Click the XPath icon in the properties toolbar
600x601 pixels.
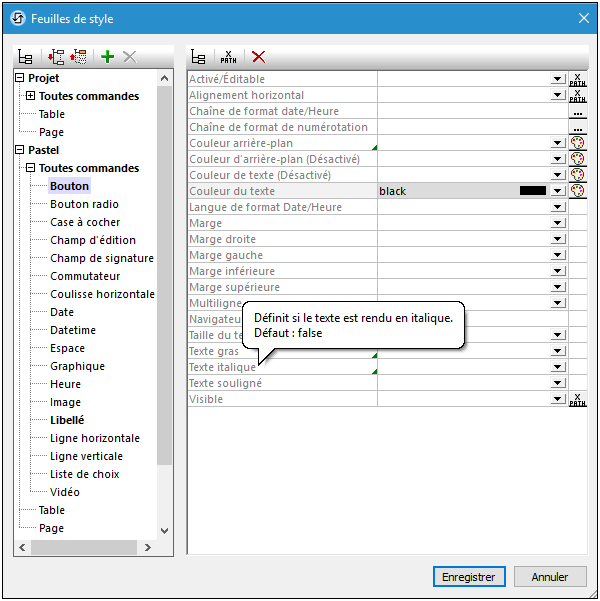[x=228, y=58]
